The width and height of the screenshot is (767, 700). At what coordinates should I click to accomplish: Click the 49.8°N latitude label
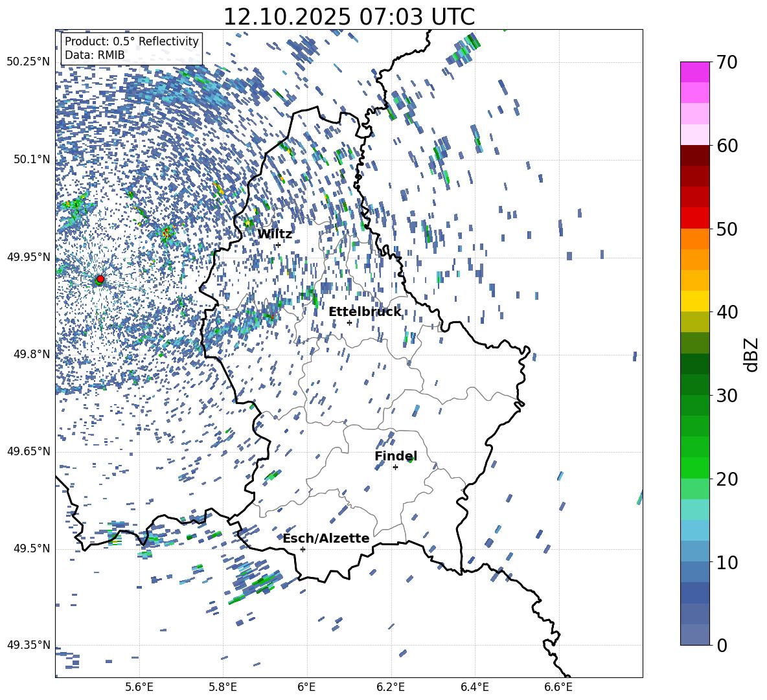pos(31,354)
